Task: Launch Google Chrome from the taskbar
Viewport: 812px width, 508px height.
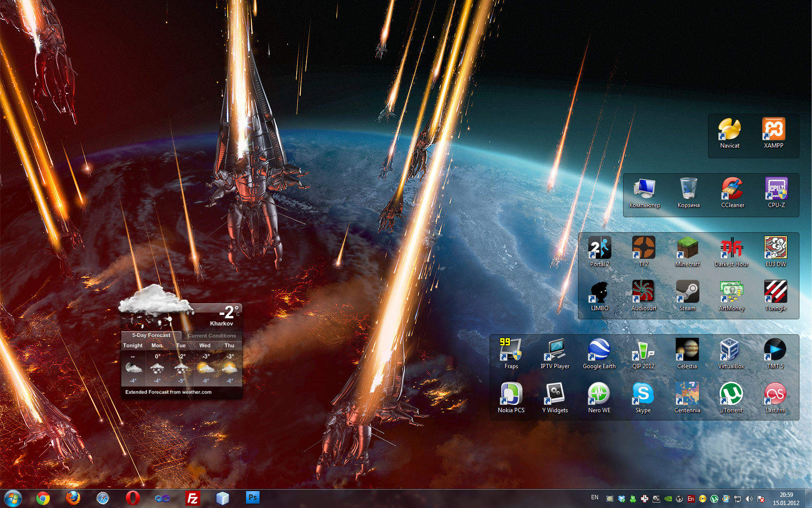Action: pyautogui.click(x=43, y=498)
